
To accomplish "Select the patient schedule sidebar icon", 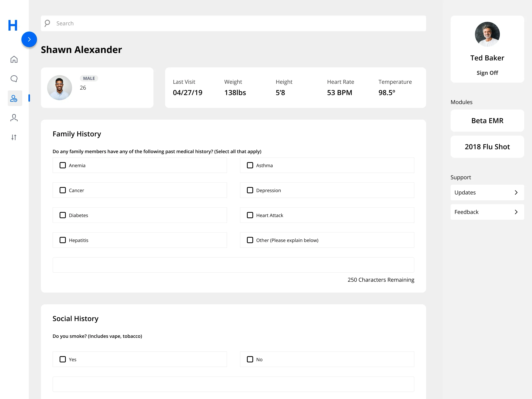I will (14, 98).
